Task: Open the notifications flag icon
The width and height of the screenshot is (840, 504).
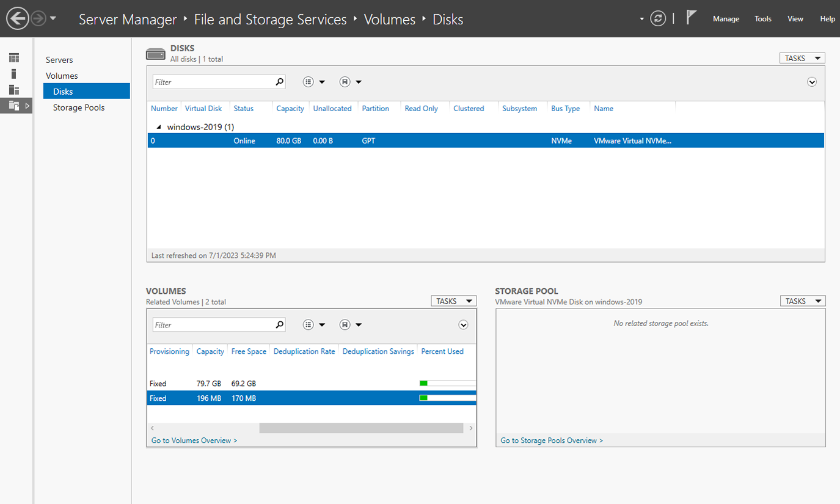Action: 691,18
